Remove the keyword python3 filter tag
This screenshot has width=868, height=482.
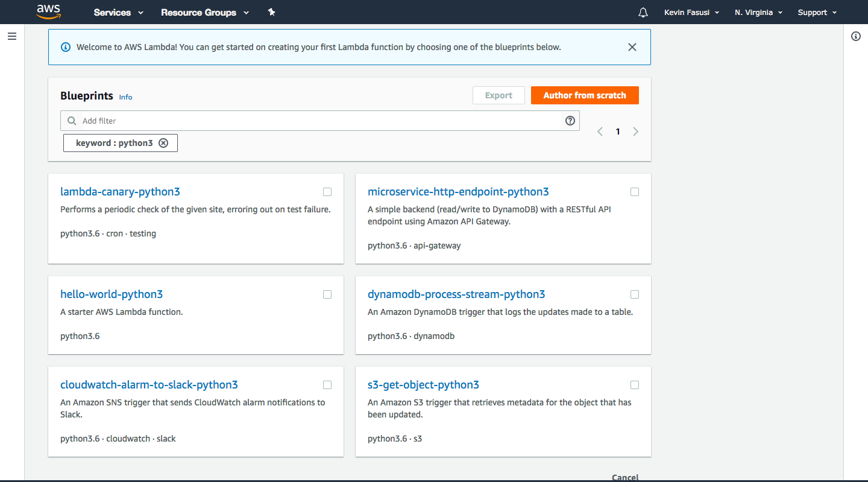(163, 143)
